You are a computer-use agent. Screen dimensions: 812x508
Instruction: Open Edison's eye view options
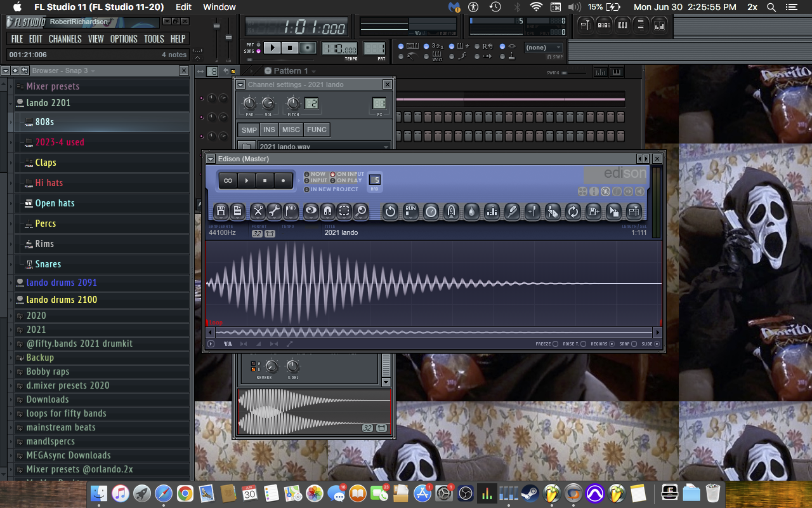tap(311, 211)
